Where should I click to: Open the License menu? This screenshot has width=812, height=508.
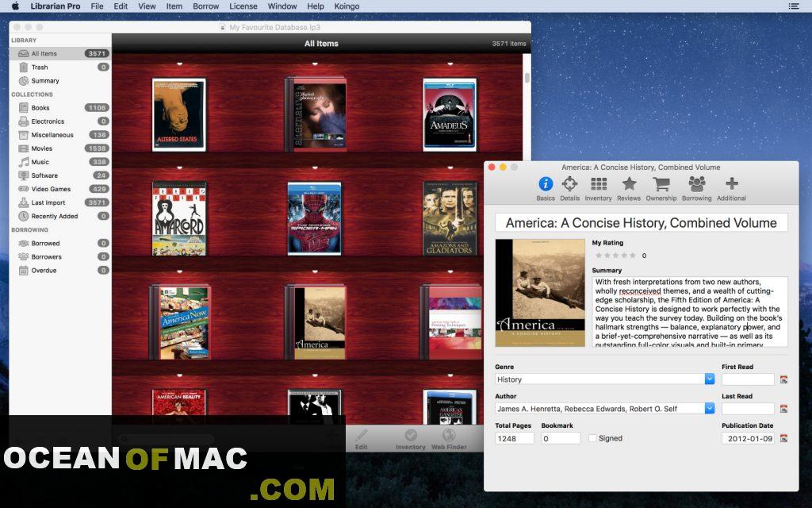(243, 6)
